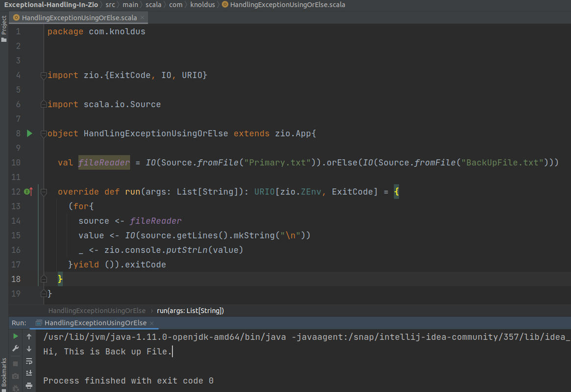The height and width of the screenshot is (392, 571).
Task: Click the override gutter marker on line 12
Action: [x=28, y=192]
